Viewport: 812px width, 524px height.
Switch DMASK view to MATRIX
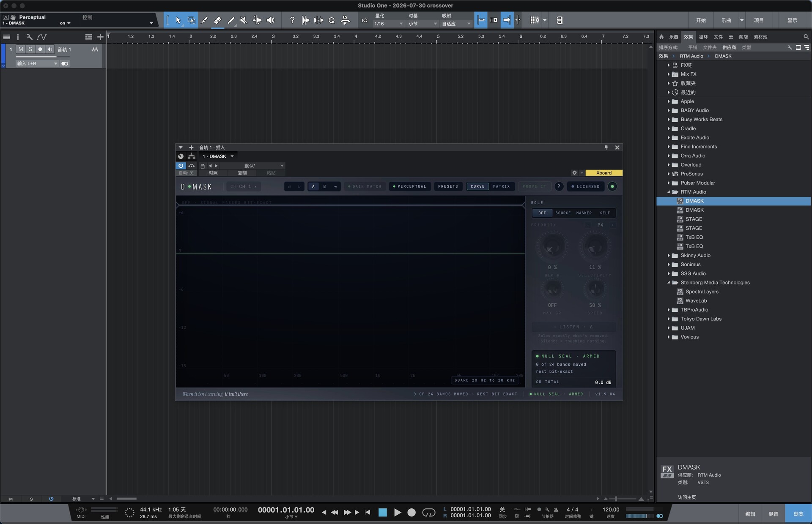pyautogui.click(x=501, y=186)
